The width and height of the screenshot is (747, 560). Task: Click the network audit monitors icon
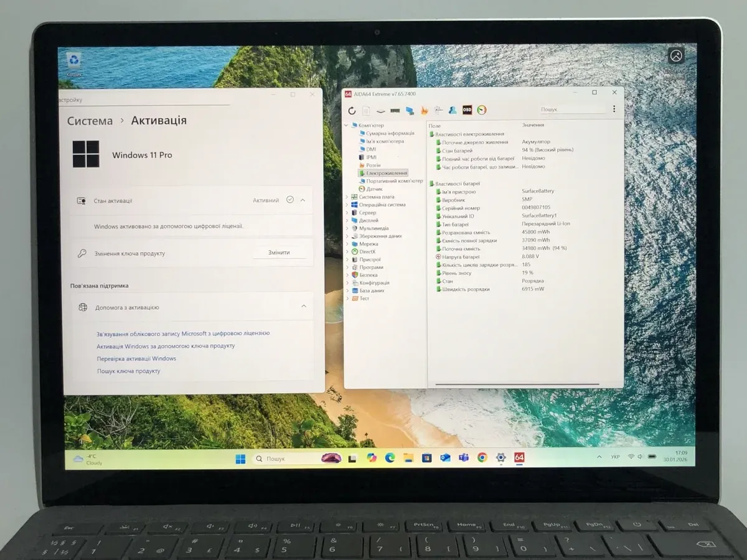click(x=410, y=111)
